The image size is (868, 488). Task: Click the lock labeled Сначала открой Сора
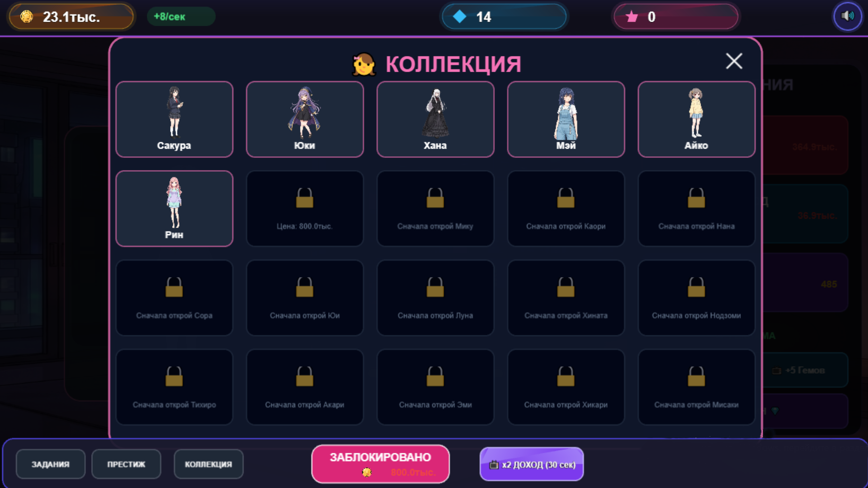click(174, 298)
